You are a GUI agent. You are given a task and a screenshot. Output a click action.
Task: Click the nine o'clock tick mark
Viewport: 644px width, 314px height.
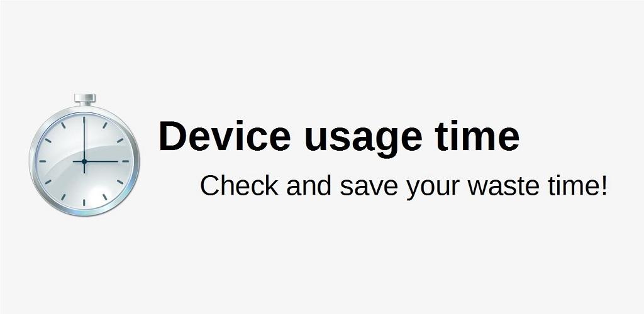(42, 161)
